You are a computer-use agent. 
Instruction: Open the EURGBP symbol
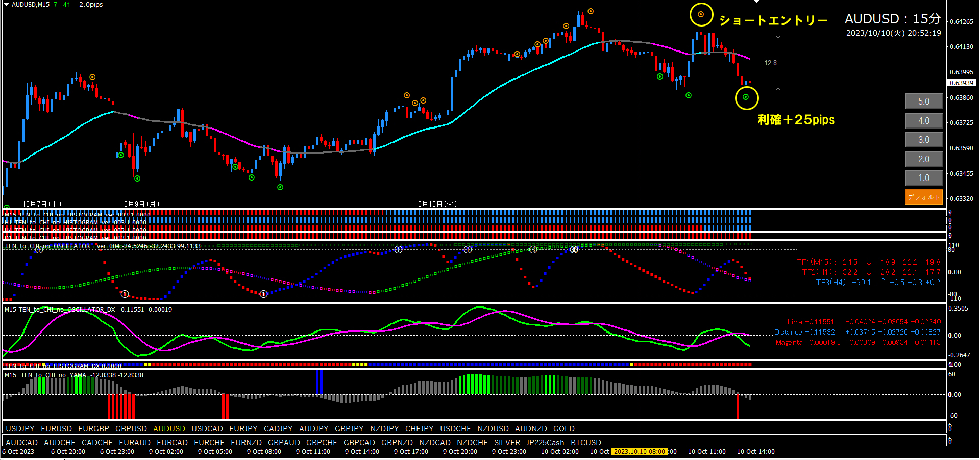tap(93, 429)
